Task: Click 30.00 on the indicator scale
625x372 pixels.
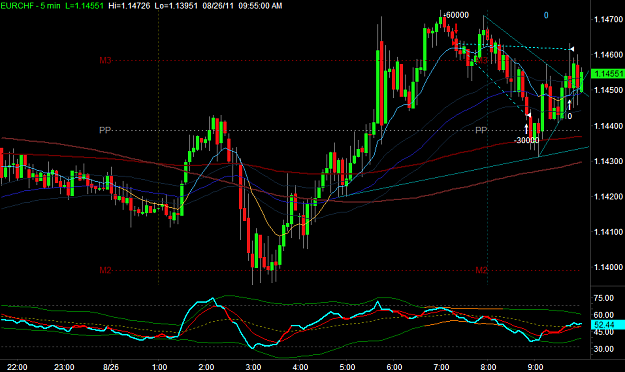Action: [x=604, y=349]
